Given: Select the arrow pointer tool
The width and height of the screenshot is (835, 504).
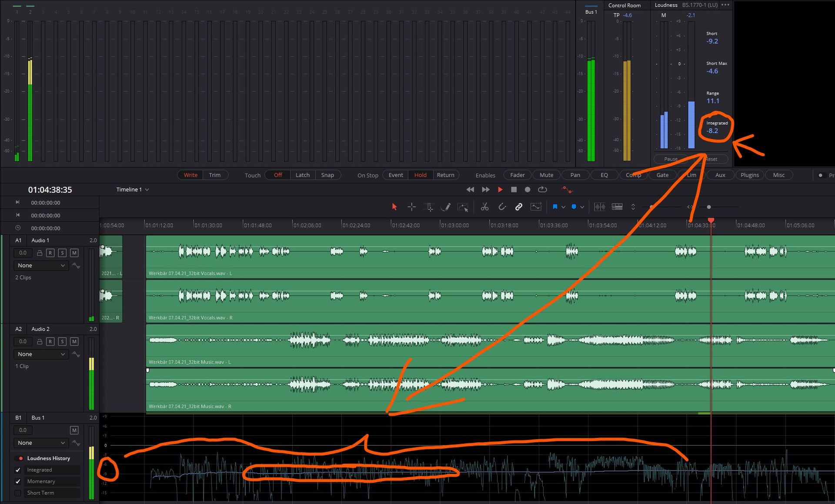Looking at the screenshot, I should pos(394,207).
